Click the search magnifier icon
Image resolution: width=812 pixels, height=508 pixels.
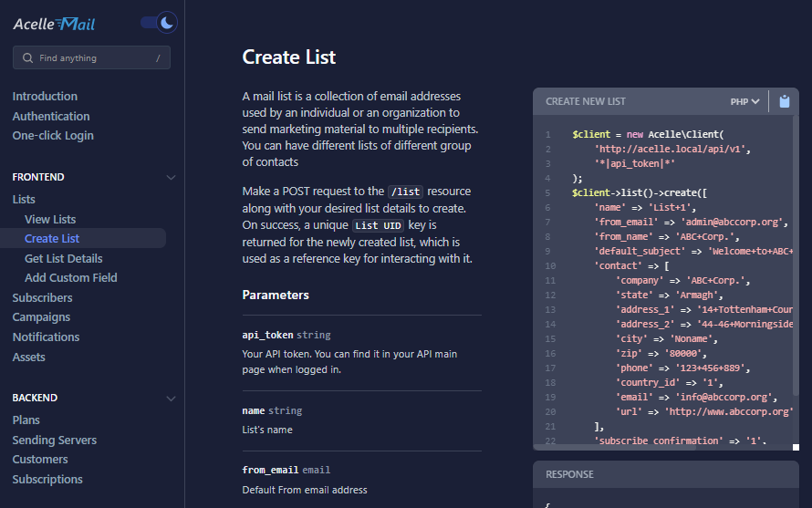(x=26, y=58)
